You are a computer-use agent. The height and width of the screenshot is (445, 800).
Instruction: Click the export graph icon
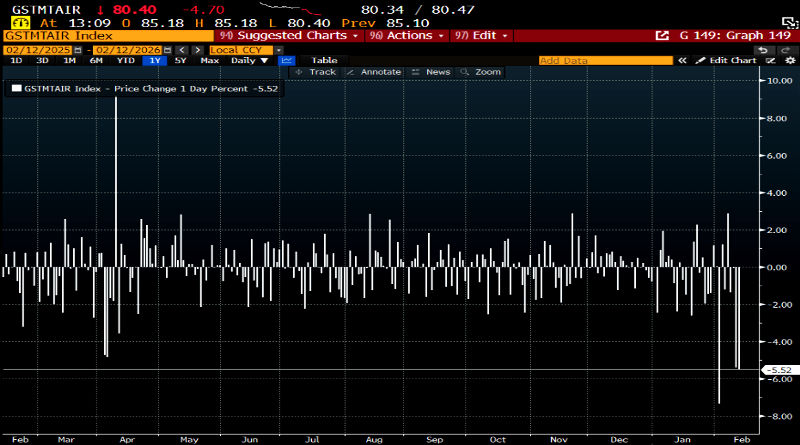661,35
